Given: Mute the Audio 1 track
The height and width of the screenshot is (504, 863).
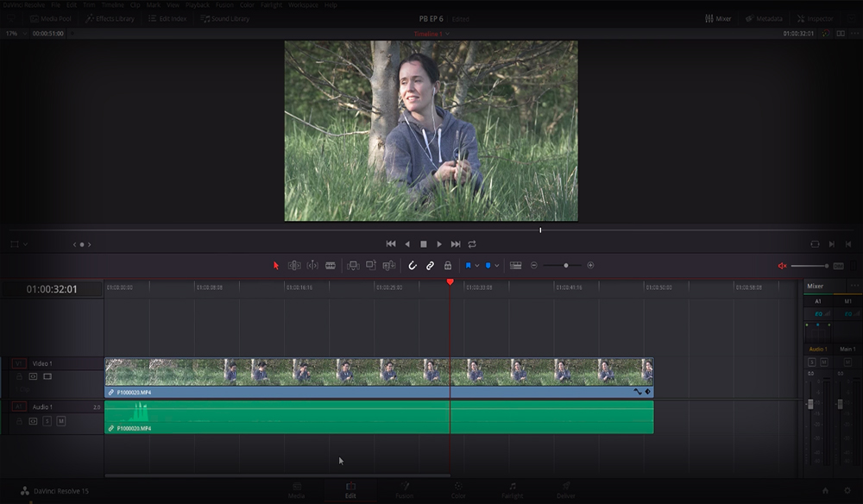Looking at the screenshot, I should click(x=61, y=420).
